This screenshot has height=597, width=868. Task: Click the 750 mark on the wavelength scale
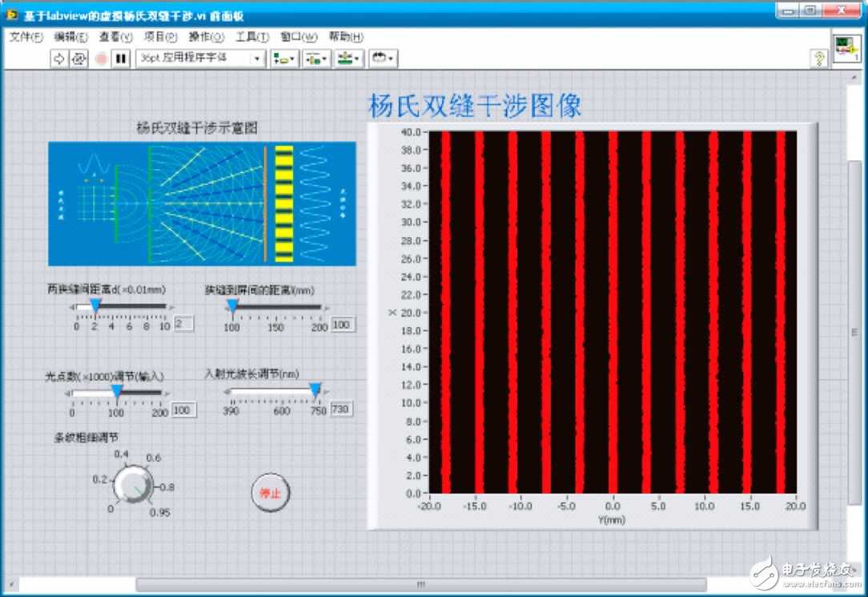click(319, 411)
